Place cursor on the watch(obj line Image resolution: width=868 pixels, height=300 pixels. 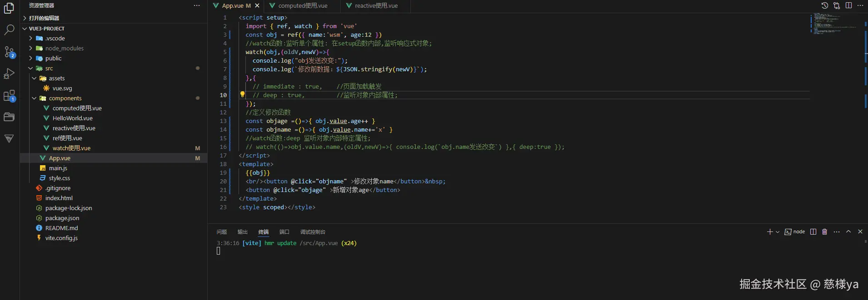pos(287,52)
